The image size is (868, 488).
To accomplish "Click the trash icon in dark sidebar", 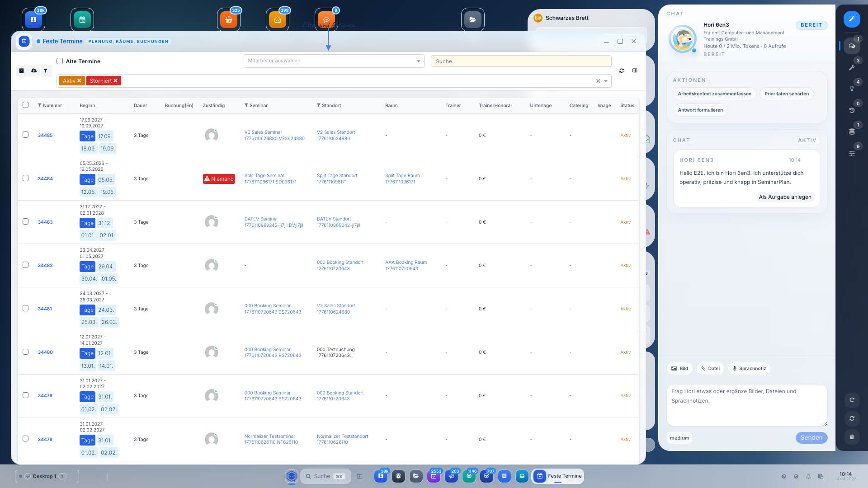I will (852, 437).
